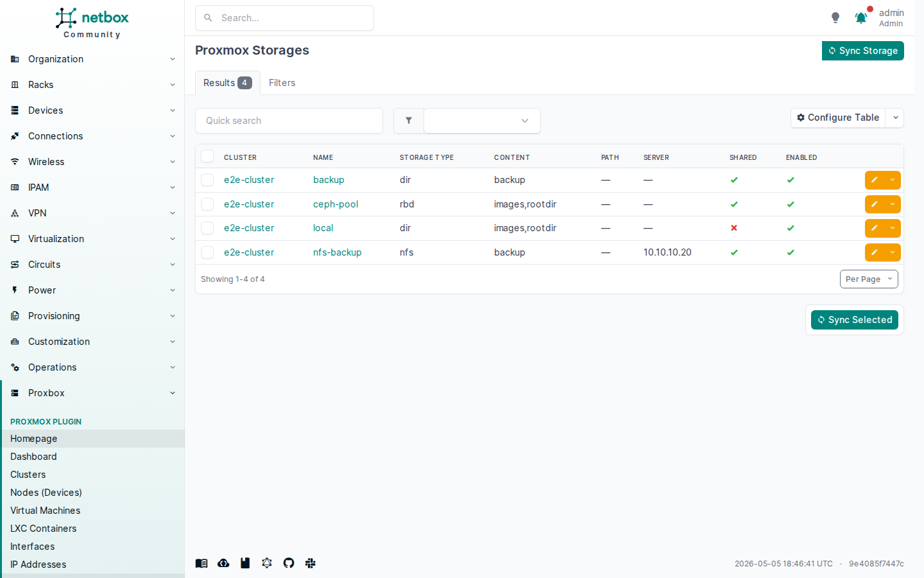Image resolution: width=924 pixels, height=578 pixels.
Task: Click the cloud download icon in footer
Action: coord(223,563)
